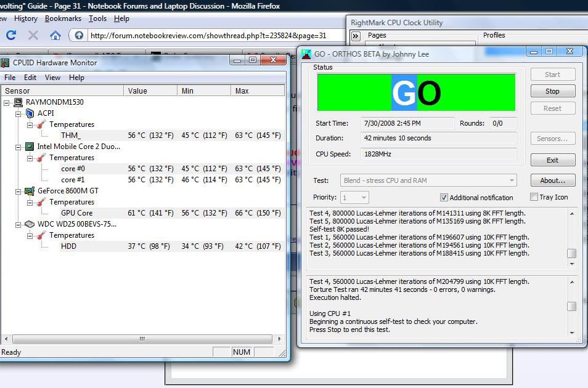The height and width of the screenshot is (388, 588).
Task: Click the Min column header
Action: click(204, 91)
